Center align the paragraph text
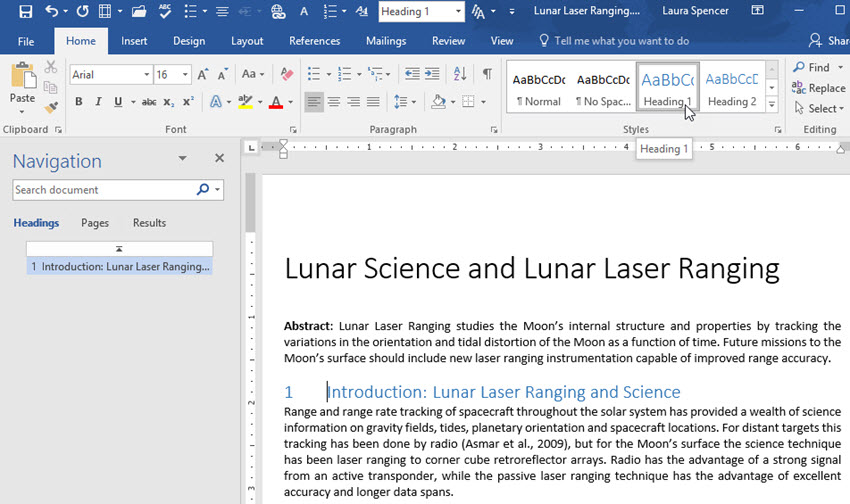This screenshot has height=504, width=850. [x=334, y=102]
